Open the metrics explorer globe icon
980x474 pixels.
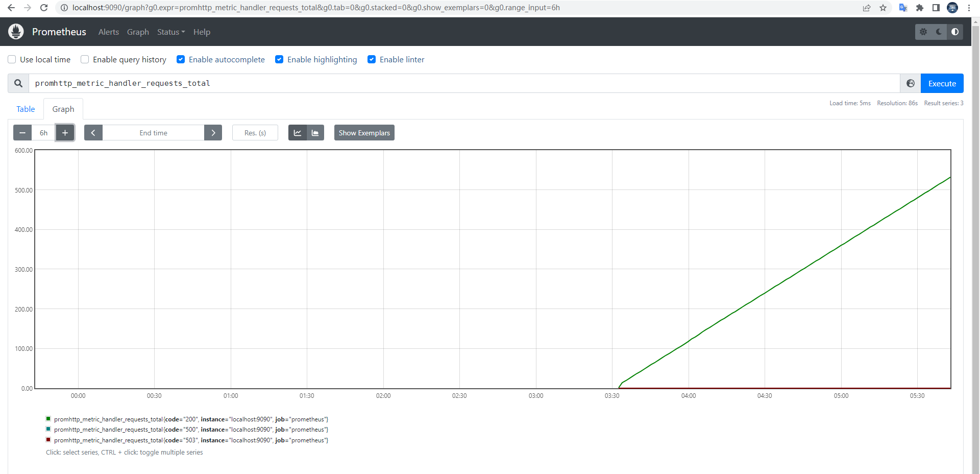pos(911,83)
